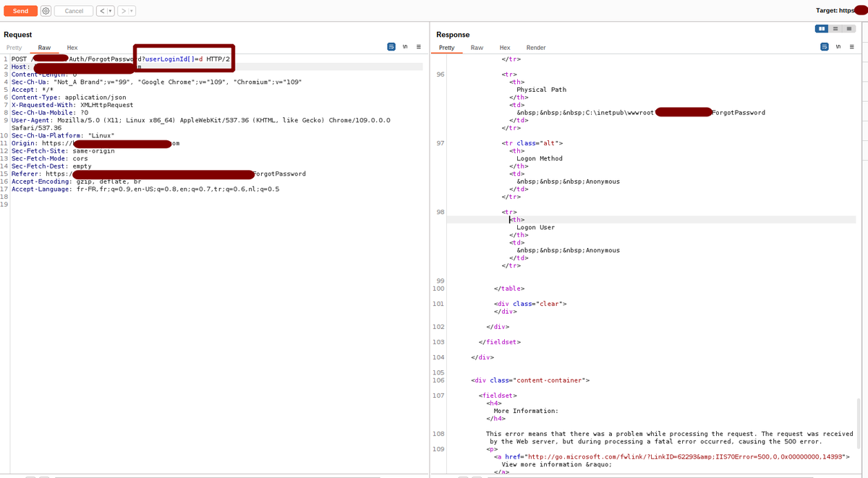Open the Request Hex tab
The height and width of the screenshot is (478, 868).
click(x=72, y=48)
